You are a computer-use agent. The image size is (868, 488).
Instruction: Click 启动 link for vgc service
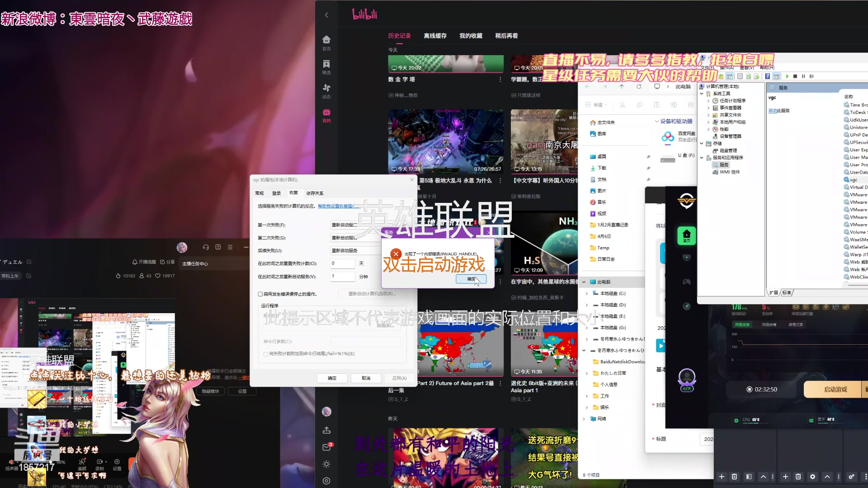(x=772, y=111)
